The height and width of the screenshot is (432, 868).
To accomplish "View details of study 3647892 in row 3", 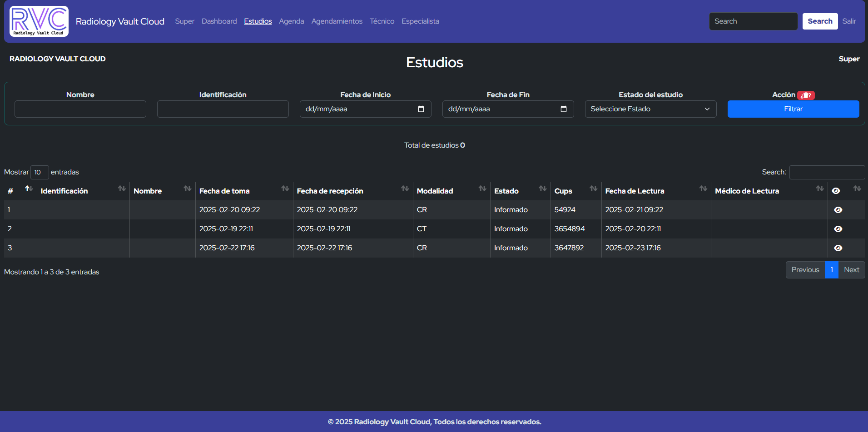I will tap(838, 248).
